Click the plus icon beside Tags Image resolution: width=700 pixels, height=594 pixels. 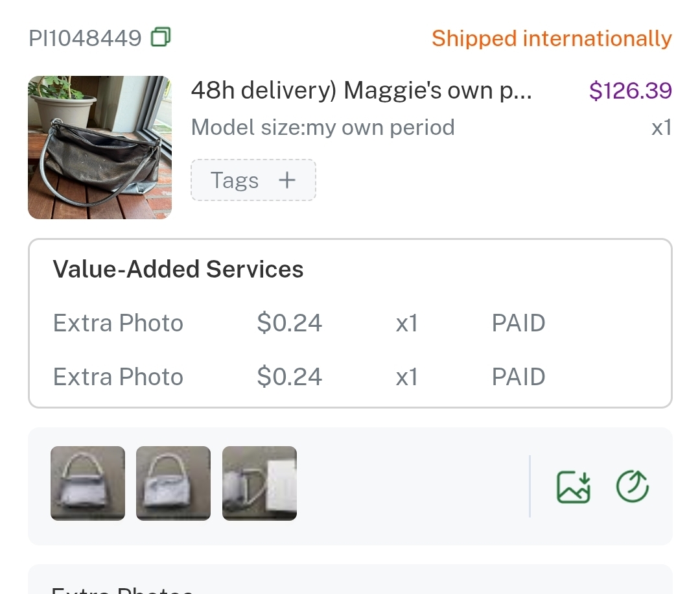(286, 180)
